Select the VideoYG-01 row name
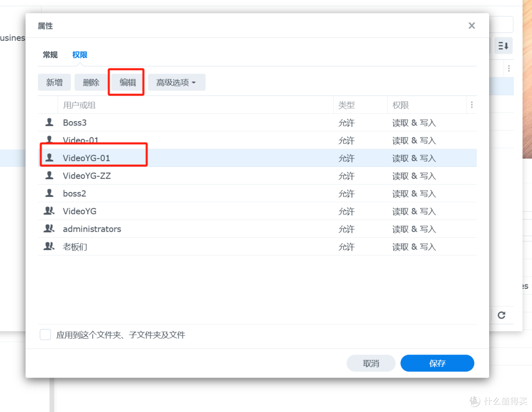 (87, 158)
